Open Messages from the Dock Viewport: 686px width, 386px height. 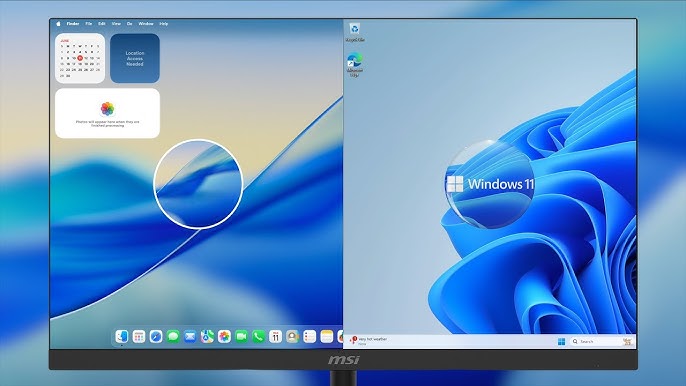point(173,336)
